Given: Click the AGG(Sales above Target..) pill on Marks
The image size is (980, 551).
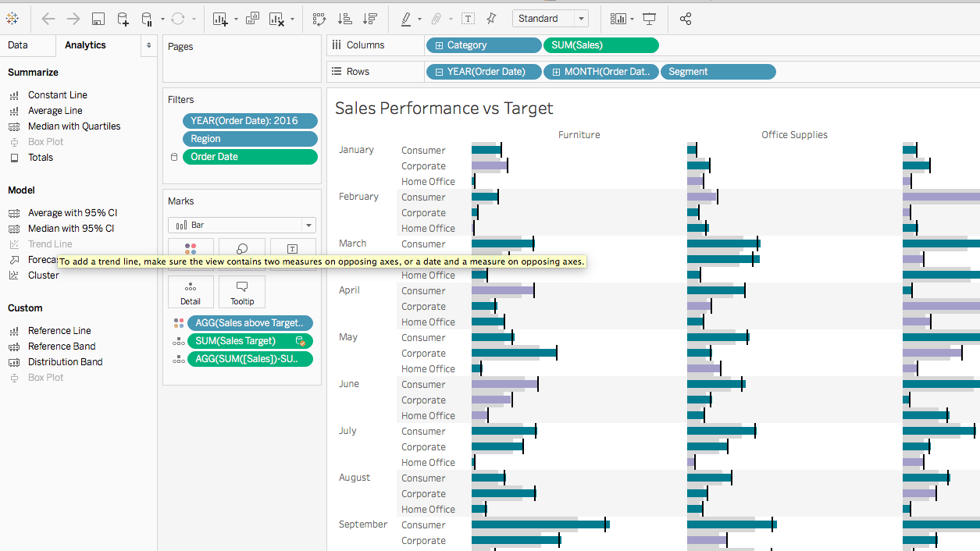Looking at the screenshot, I should 250,323.
